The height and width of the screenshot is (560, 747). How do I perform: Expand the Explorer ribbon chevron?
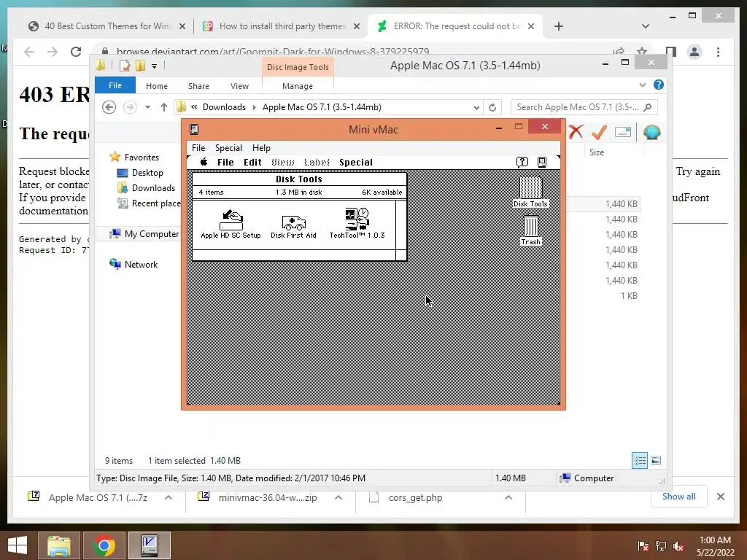pos(642,85)
